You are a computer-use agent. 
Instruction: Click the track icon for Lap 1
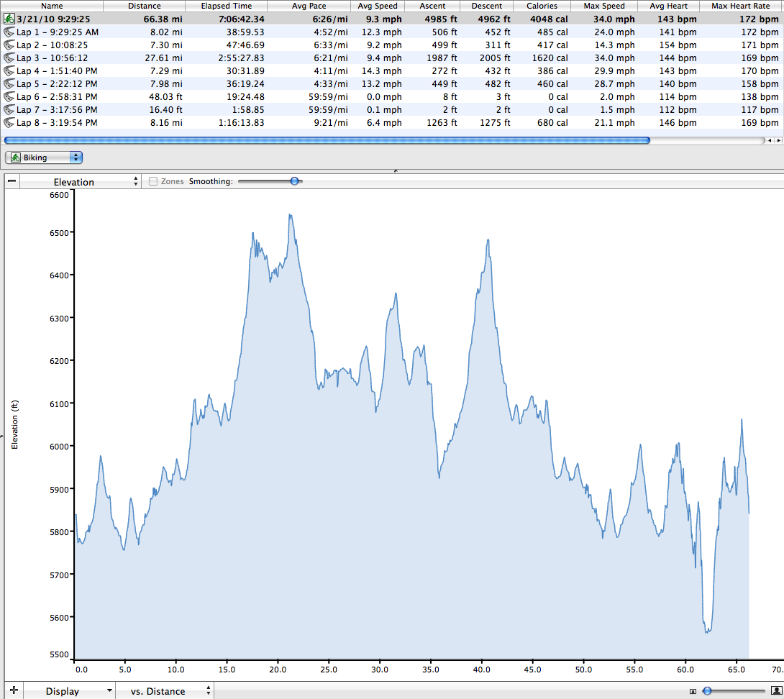pyautogui.click(x=9, y=32)
